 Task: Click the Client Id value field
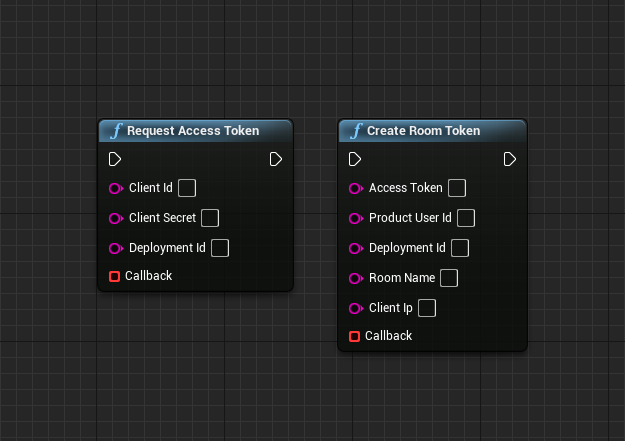(x=186, y=188)
